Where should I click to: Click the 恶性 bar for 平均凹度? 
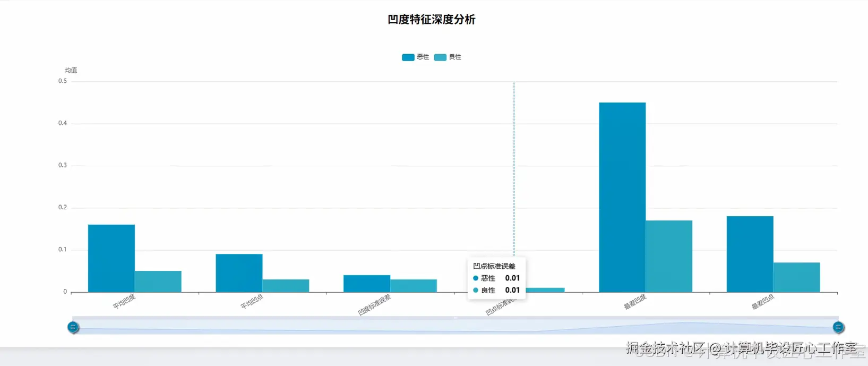point(111,258)
